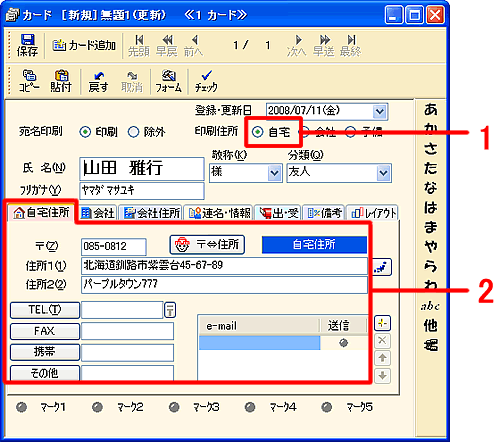This screenshot has height=442, width=500.
Task: Click the map icon beside 住所1 field
Action: (382, 267)
